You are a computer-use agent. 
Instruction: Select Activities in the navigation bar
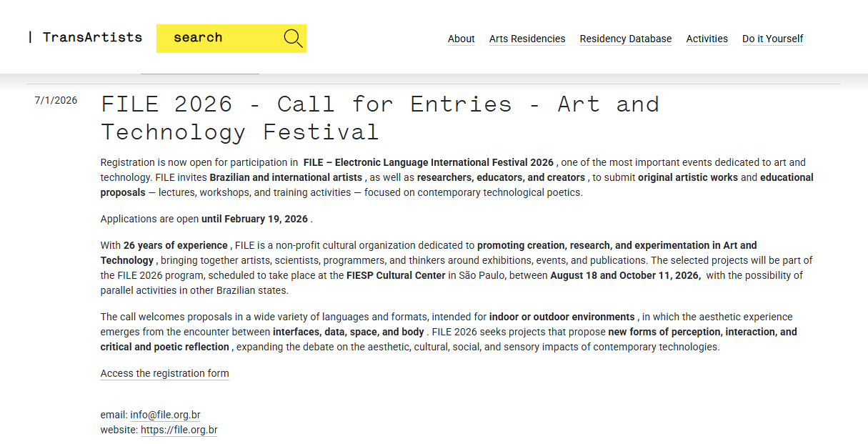pos(707,39)
